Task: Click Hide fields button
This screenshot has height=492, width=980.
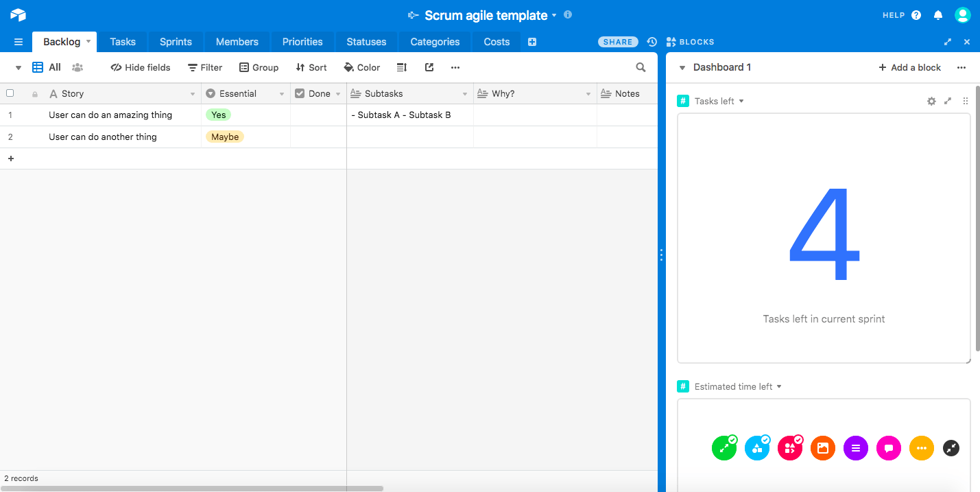Action: [141, 67]
